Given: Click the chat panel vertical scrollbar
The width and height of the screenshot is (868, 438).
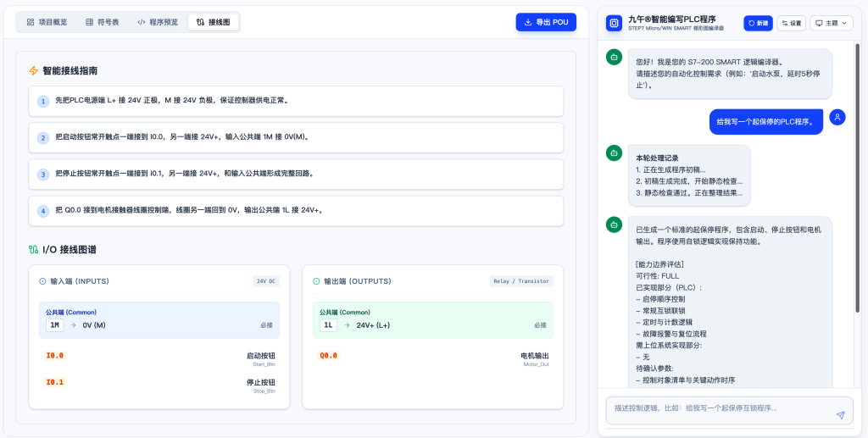Looking at the screenshot, I should tap(858, 177).
